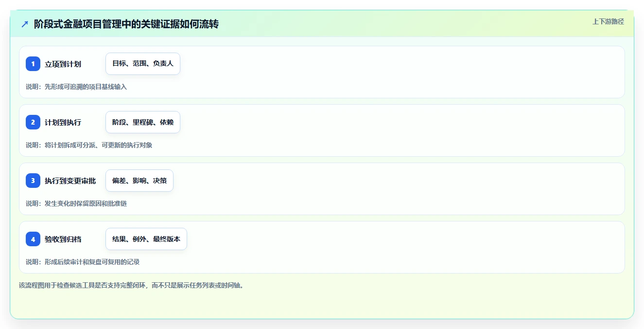Click the footer text starting with 该流程图用于检查候选工具
The image size is (644, 329).
[131, 285]
